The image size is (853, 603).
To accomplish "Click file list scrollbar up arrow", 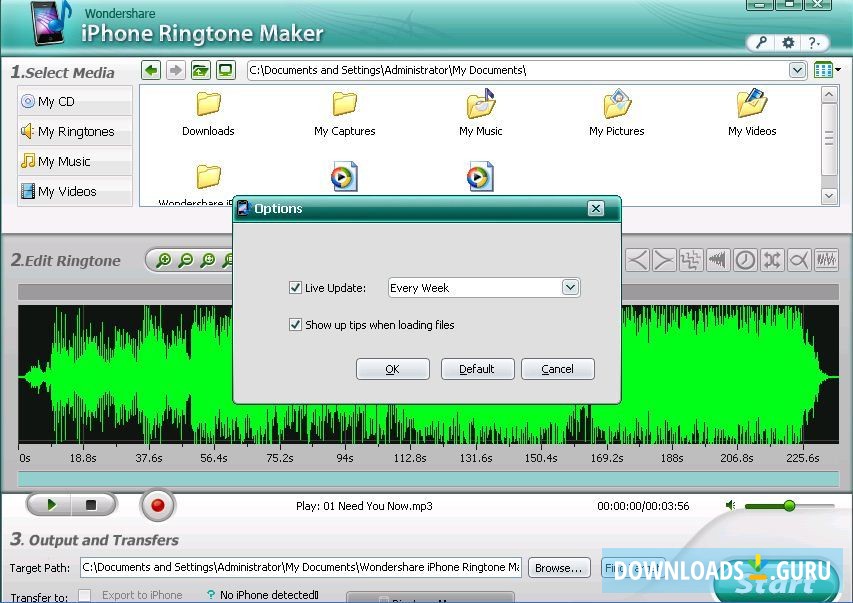I will pyautogui.click(x=829, y=96).
